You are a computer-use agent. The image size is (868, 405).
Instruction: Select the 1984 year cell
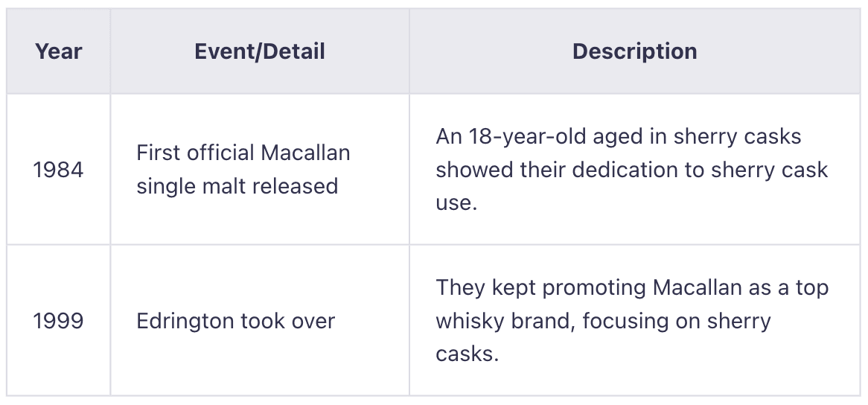[59, 170]
